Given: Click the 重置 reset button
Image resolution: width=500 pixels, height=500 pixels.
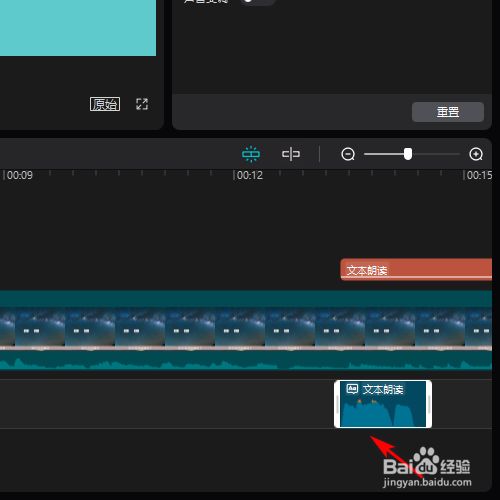Looking at the screenshot, I should tap(448, 112).
